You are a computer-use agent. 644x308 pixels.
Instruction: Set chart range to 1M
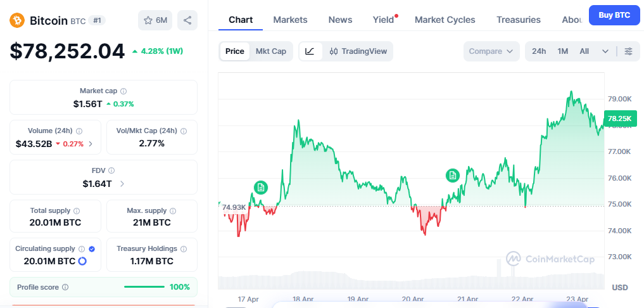[x=563, y=51]
